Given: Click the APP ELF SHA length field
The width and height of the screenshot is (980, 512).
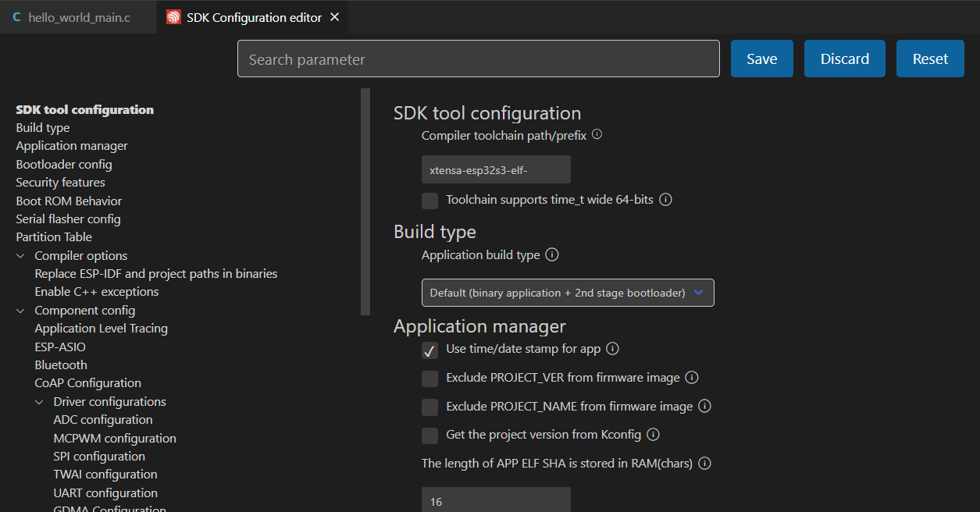Looking at the screenshot, I should (x=496, y=500).
